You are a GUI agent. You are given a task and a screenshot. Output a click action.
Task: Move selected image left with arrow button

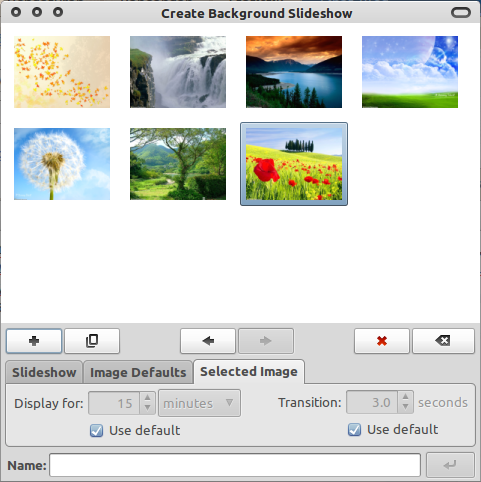tap(208, 341)
